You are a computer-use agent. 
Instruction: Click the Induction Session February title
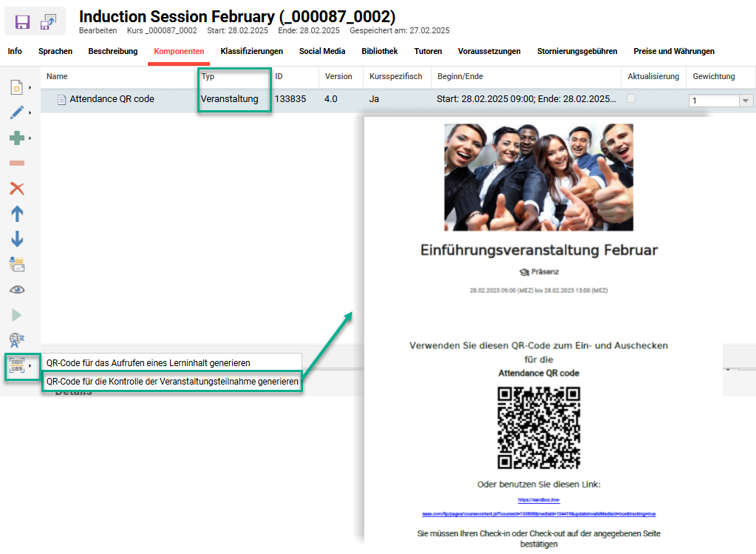[x=237, y=16]
